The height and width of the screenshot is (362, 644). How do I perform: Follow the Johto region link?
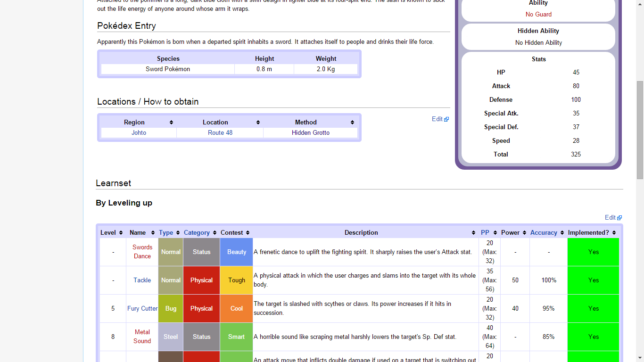point(139,133)
